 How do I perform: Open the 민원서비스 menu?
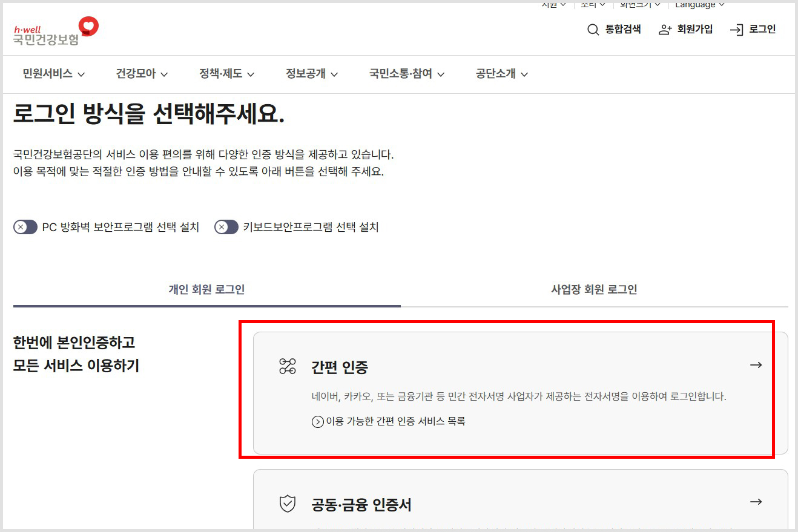[x=48, y=74]
